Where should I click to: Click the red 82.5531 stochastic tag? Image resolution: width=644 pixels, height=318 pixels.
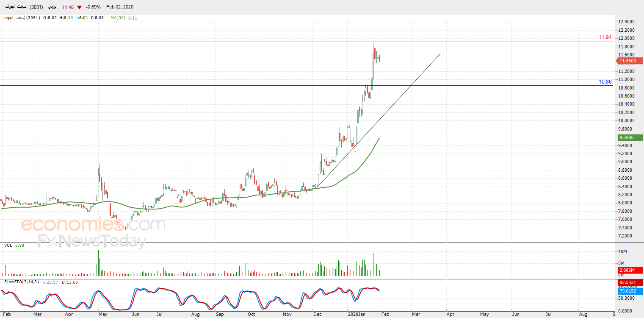(x=630, y=283)
